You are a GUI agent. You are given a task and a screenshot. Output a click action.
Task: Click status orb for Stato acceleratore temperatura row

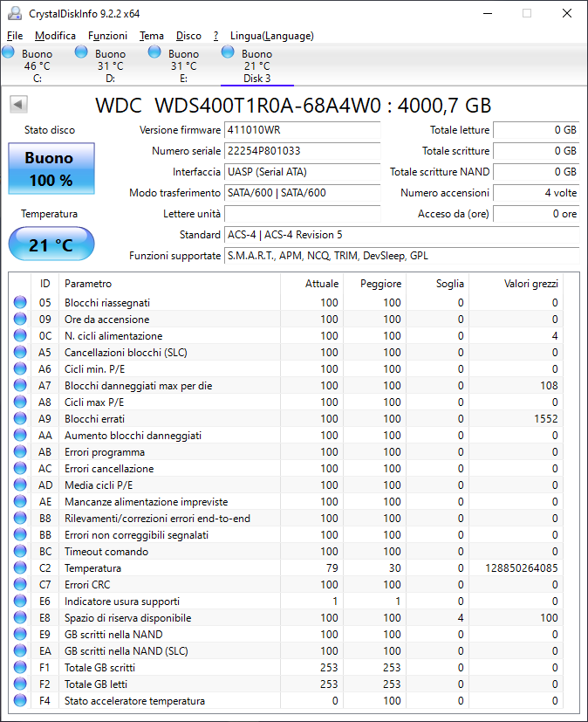coord(20,700)
